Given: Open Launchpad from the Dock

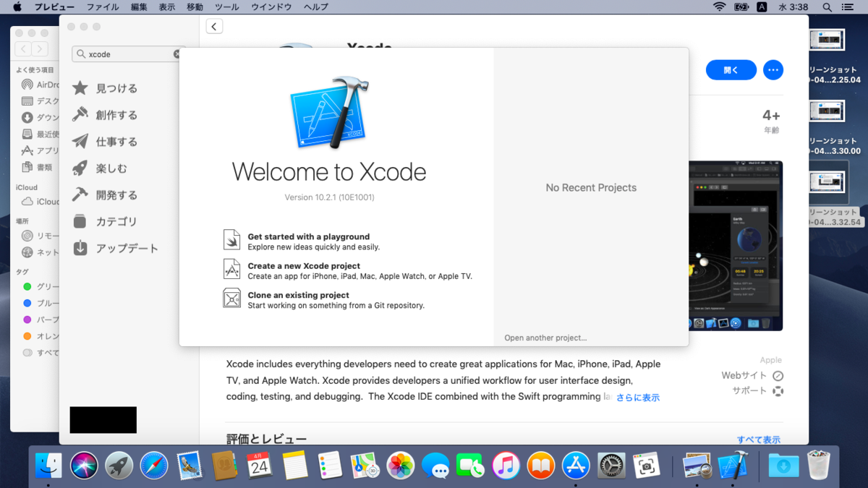Looking at the screenshot, I should (x=119, y=466).
